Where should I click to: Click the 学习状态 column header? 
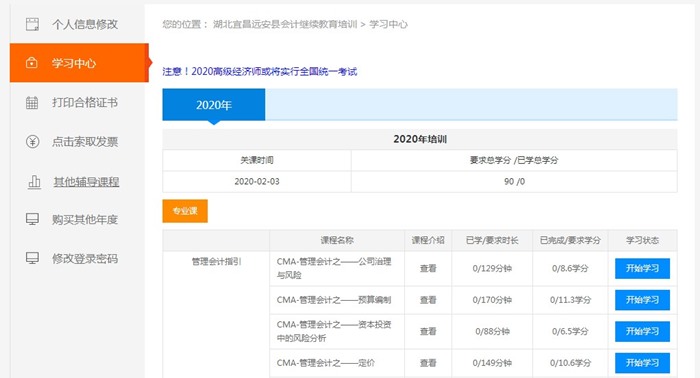click(642, 240)
